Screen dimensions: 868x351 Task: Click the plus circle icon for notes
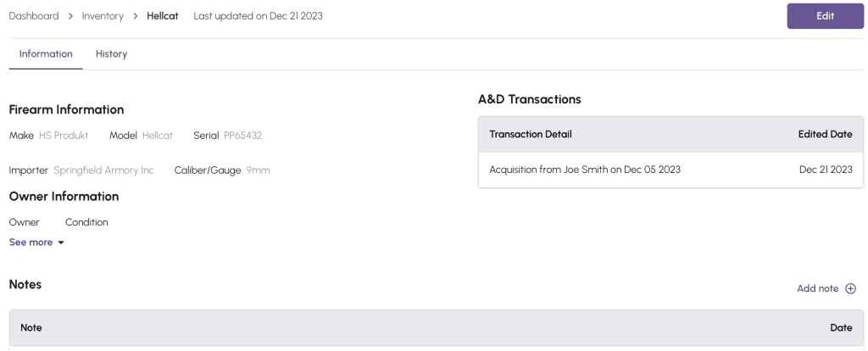pos(850,288)
